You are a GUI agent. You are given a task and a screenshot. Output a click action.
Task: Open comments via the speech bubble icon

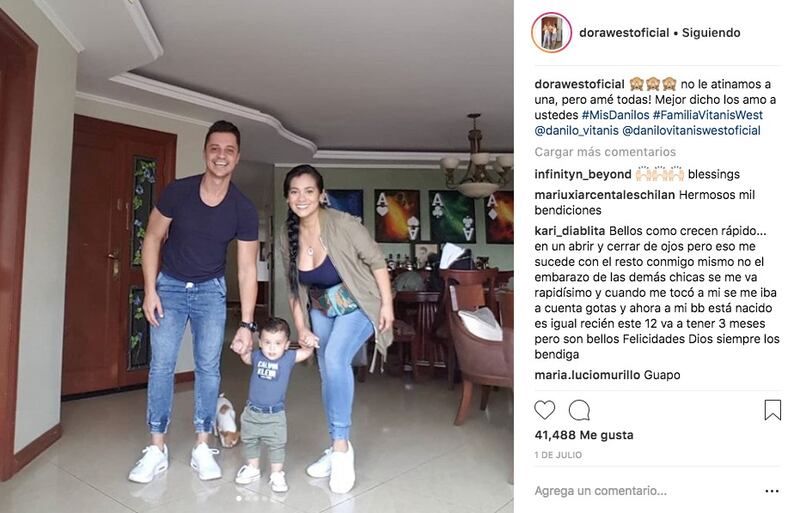pos(579,410)
